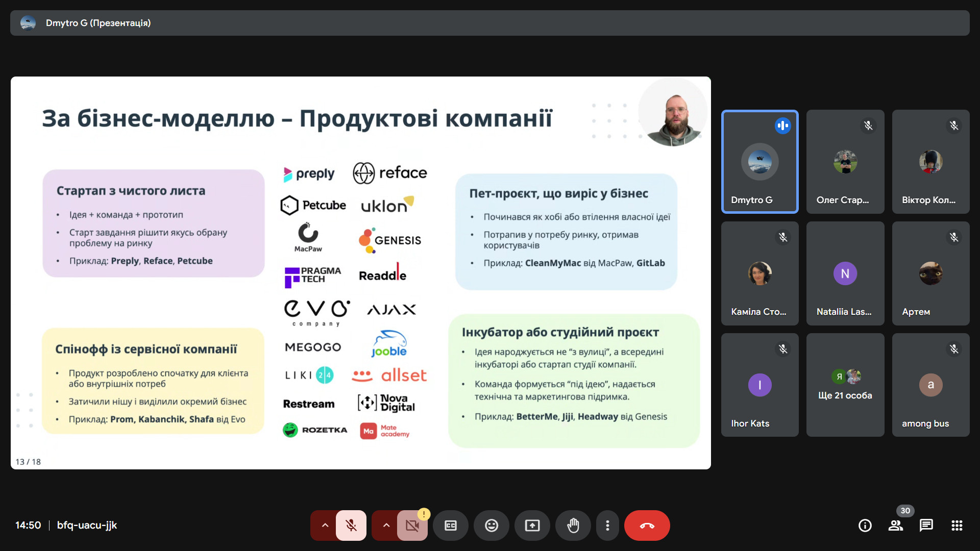This screenshot has height=551, width=980.
Task: Click muted mic icon on Артем tile
Action: click(954, 237)
